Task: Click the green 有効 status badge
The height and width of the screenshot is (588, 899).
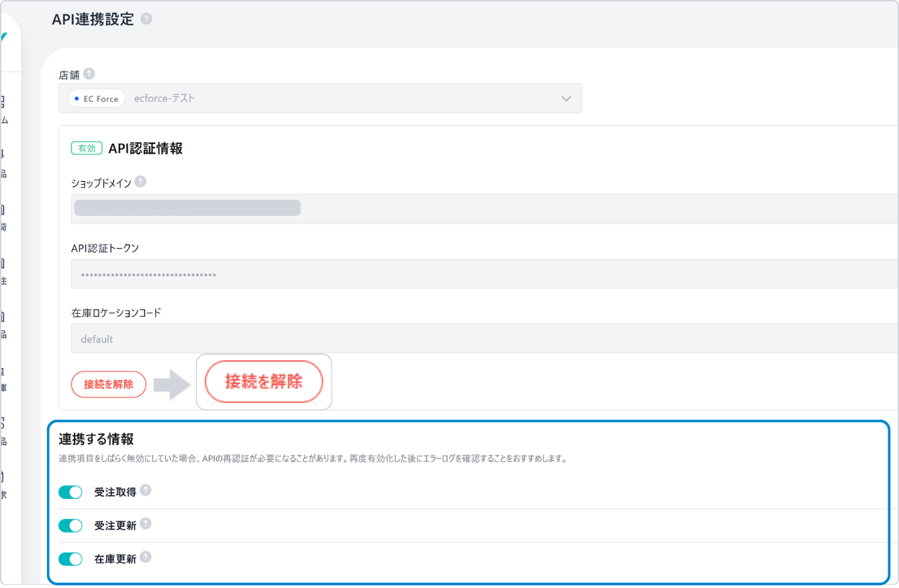Action: click(87, 149)
